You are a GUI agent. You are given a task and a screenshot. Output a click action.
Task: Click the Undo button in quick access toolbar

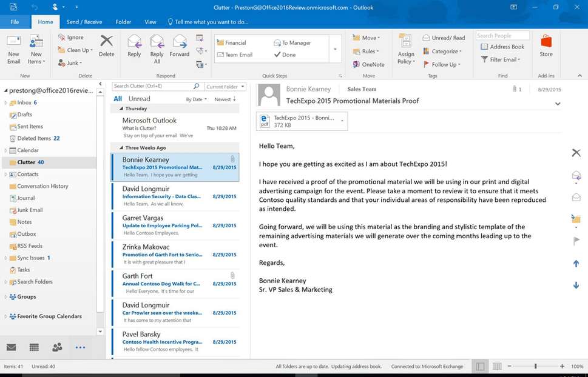(x=35, y=7)
